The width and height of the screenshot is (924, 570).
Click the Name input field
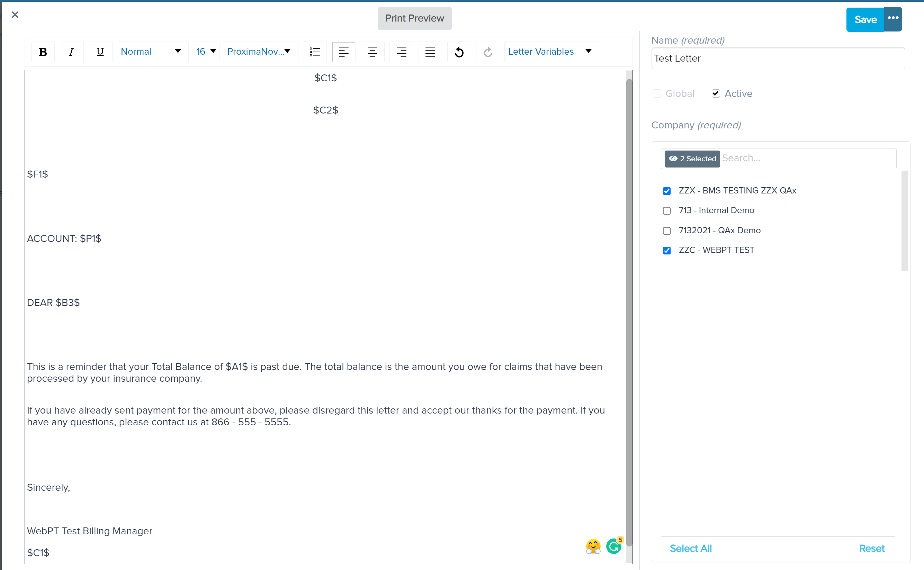click(x=778, y=58)
